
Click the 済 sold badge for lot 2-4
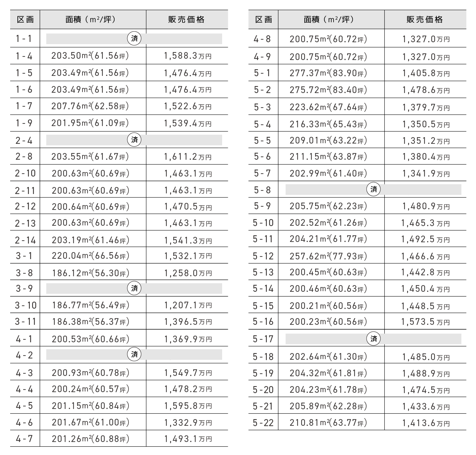tap(134, 140)
